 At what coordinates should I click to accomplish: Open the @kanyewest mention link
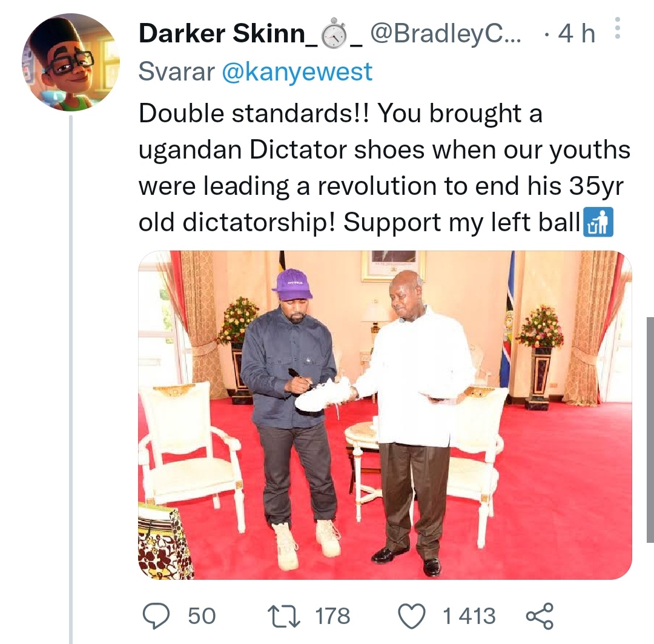297,72
